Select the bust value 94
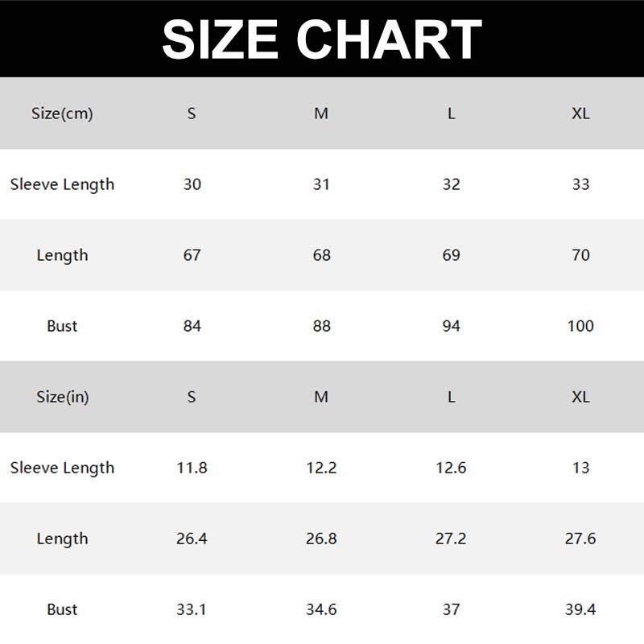Screen dimensions: 644x644 click(x=451, y=326)
